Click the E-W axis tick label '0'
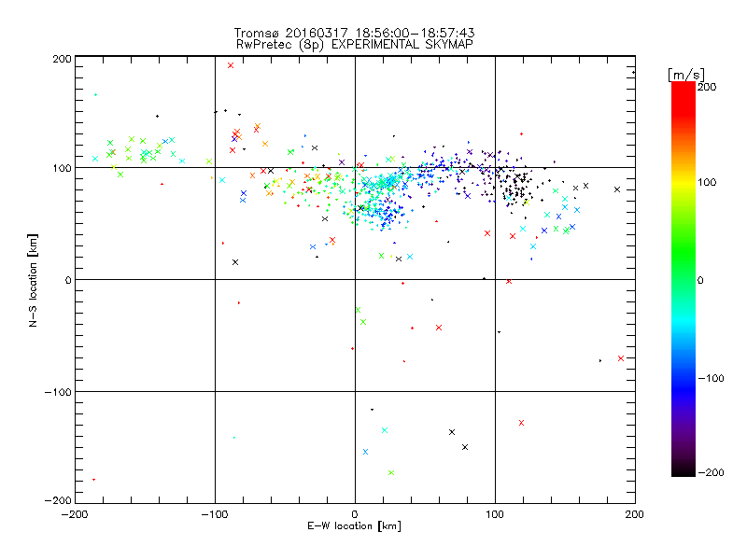 355,514
